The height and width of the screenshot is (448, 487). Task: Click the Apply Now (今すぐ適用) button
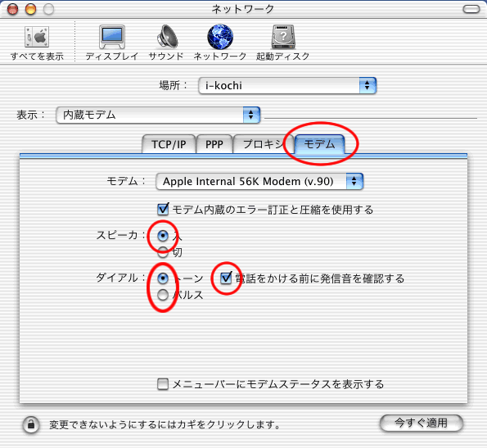pyautogui.click(x=422, y=423)
